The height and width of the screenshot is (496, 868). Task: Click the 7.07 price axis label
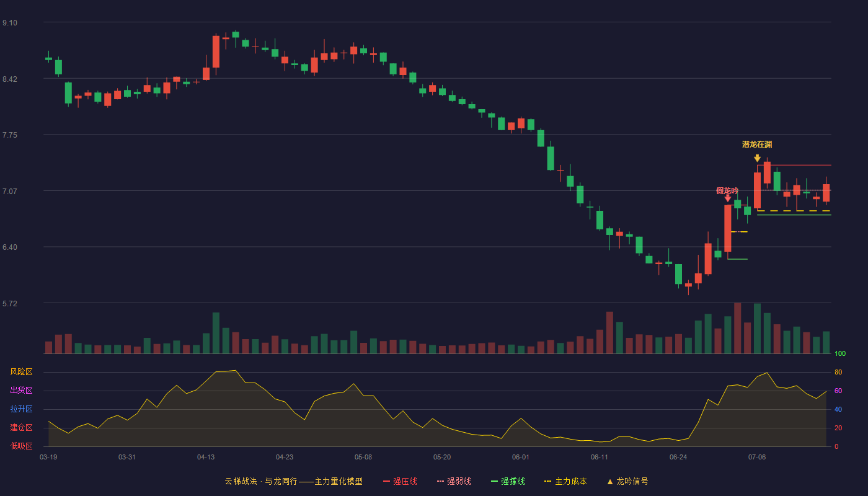(10, 191)
